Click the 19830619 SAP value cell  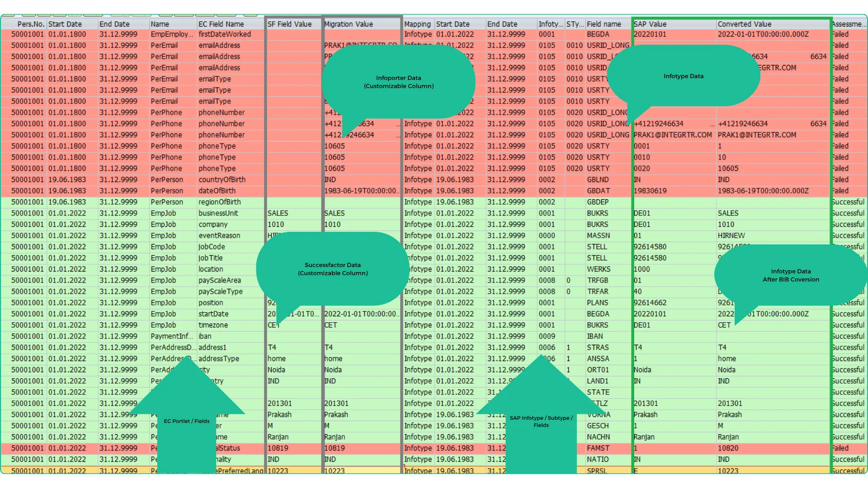pos(674,191)
